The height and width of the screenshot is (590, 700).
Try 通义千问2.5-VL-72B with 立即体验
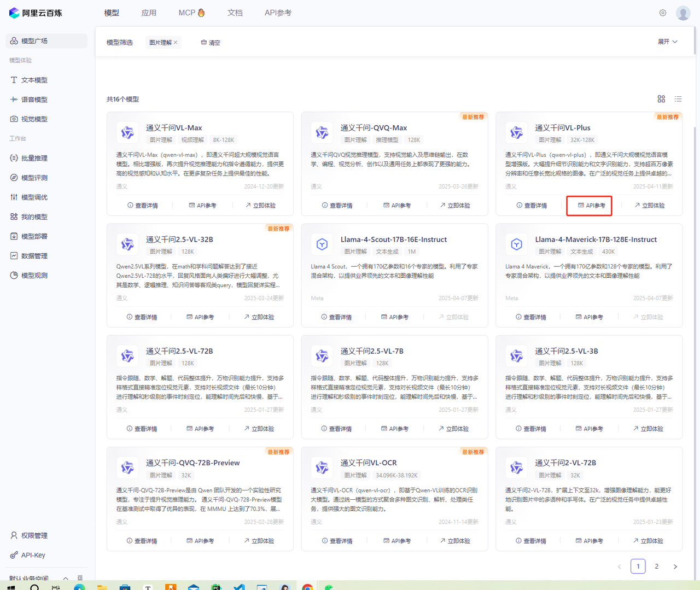click(x=259, y=429)
